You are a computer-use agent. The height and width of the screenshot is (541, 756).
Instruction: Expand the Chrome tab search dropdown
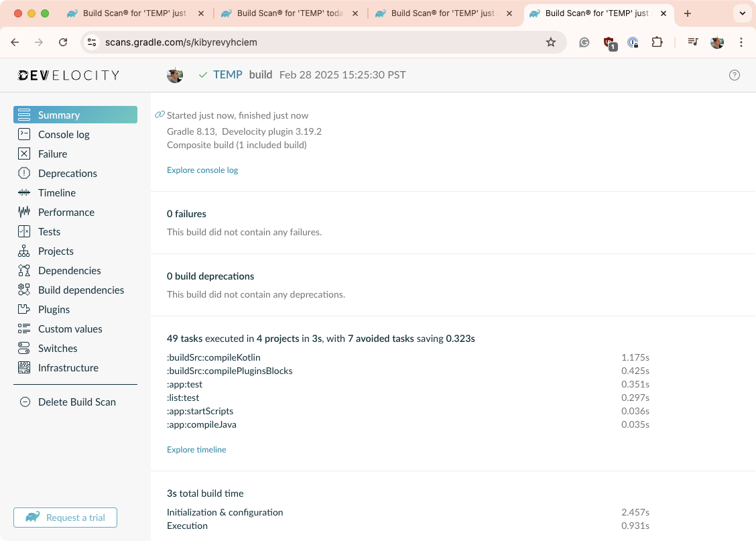(742, 13)
